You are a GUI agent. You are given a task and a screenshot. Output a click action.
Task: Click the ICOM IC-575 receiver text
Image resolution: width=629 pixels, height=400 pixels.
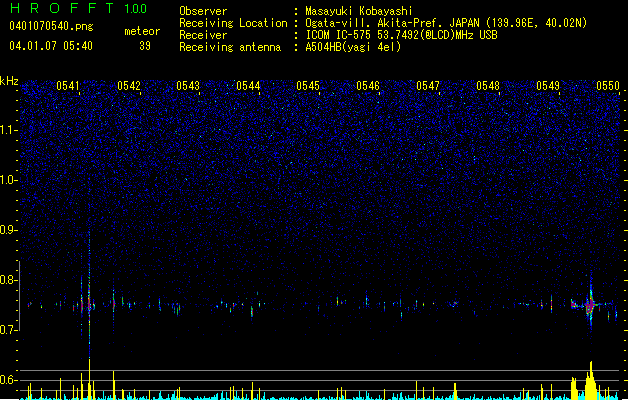click(401, 35)
